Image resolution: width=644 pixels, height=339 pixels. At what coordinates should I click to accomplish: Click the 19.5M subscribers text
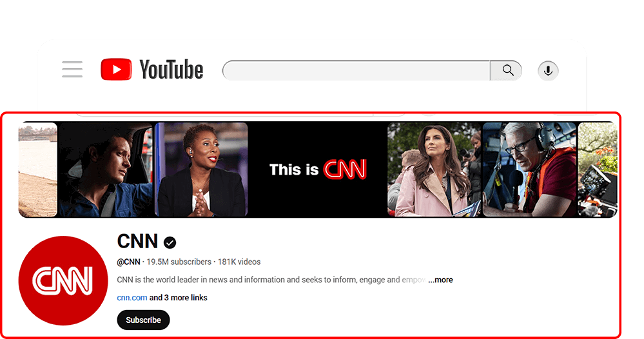[x=179, y=262]
